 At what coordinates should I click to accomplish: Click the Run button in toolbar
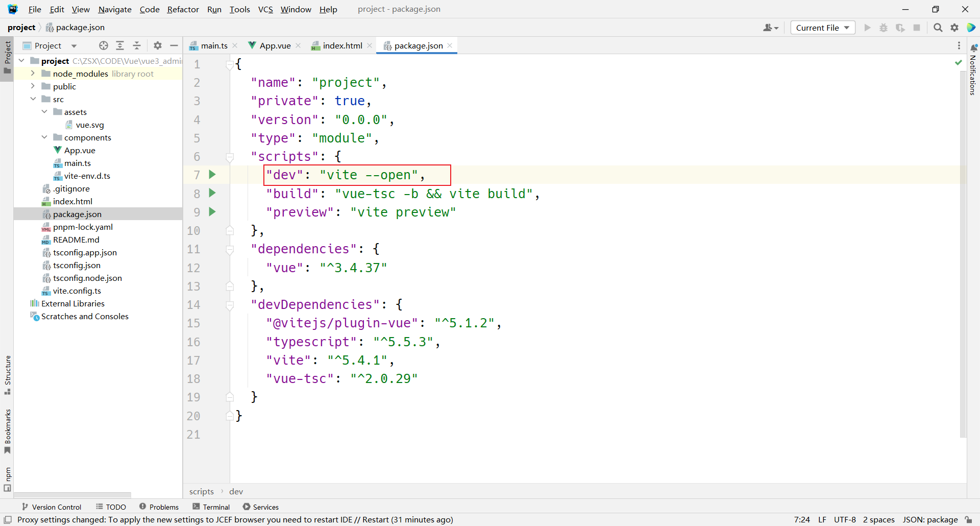tap(867, 28)
